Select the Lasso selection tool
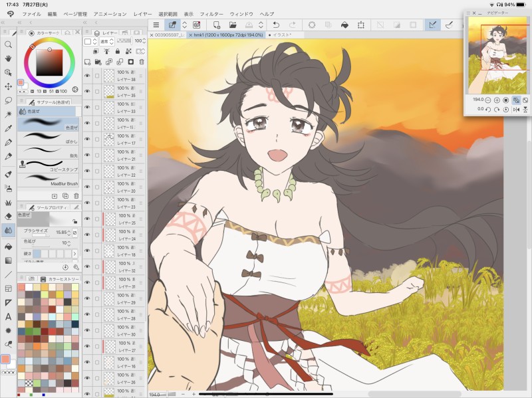The image size is (532, 398). 8,100
